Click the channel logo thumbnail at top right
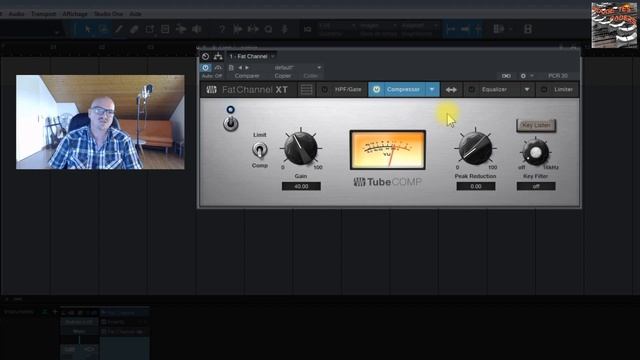The height and width of the screenshot is (360, 640). pyautogui.click(x=614, y=25)
